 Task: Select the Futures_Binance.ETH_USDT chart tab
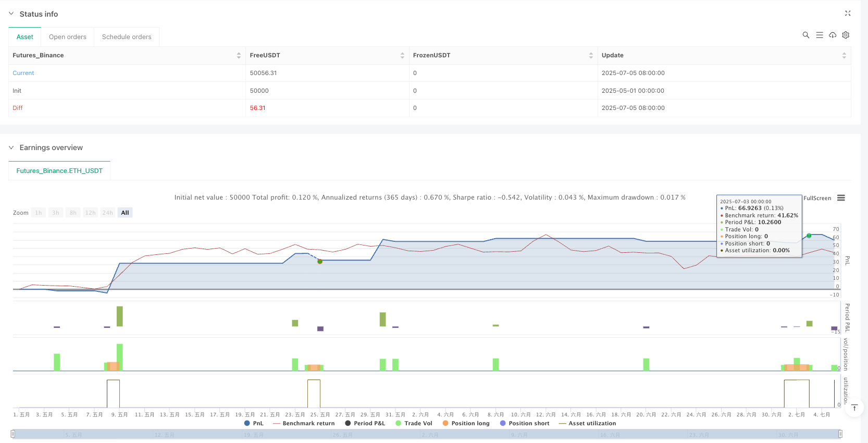point(59,171)
